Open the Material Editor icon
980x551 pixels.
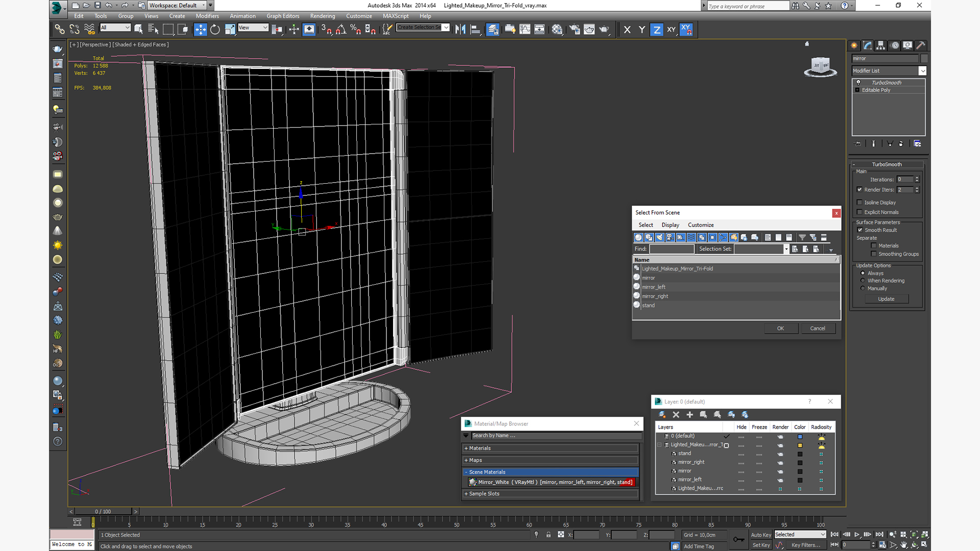click(x=557, y=30)
